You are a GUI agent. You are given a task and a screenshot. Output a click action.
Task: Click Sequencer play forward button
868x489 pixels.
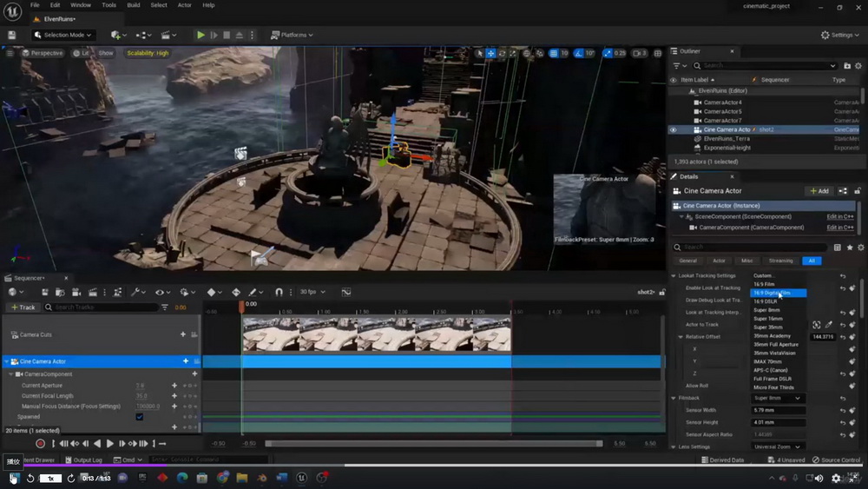coord(109,444)
